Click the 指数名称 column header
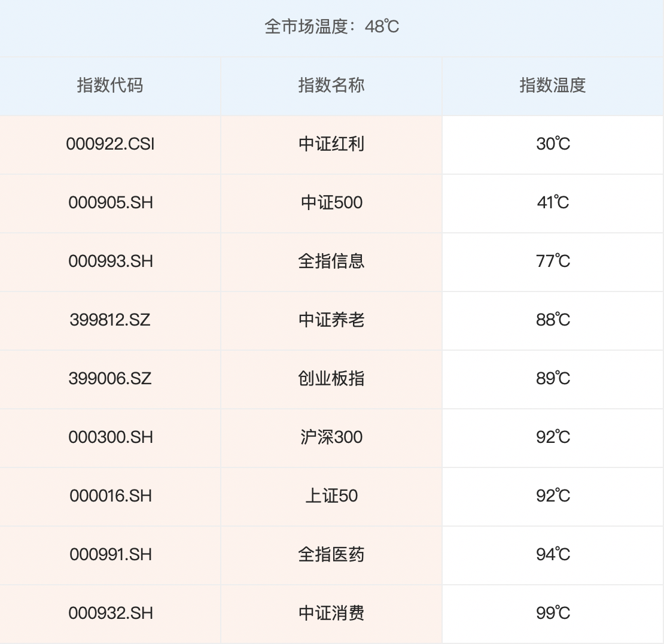The height and width of the screenshot is (644, 664). pyautogui.click(x=331, y=86)
